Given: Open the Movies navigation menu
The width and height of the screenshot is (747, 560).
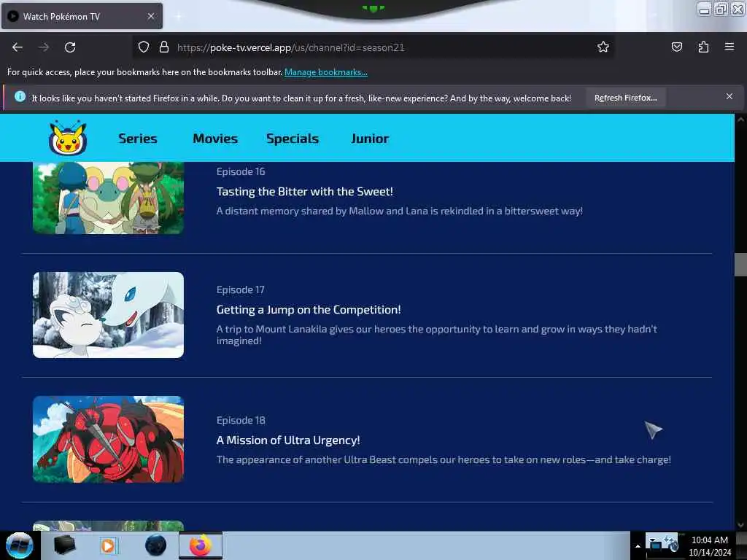Looking at the screenshot, I should coord(215,139).
